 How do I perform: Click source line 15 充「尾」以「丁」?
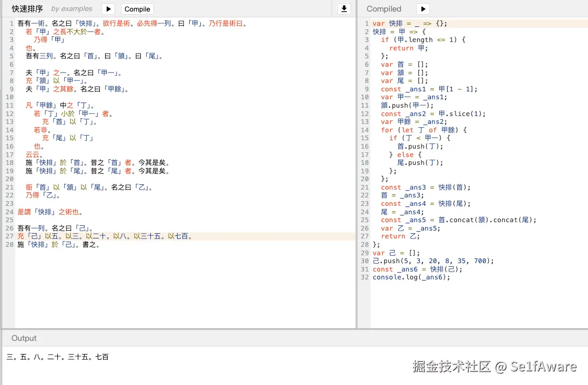pyautogui.click(x=68, y=138)
